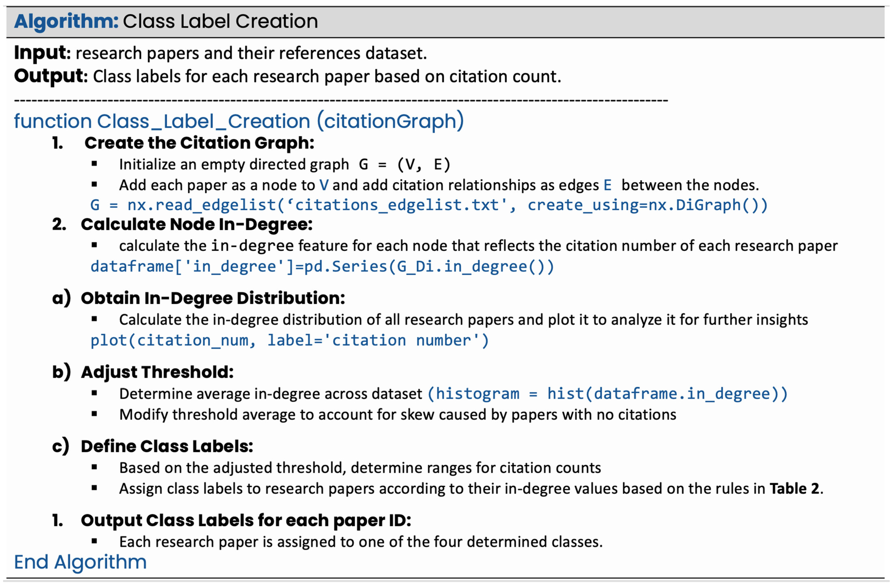Click the "Modify threshold average" bullet line

(x=397, y=415)
